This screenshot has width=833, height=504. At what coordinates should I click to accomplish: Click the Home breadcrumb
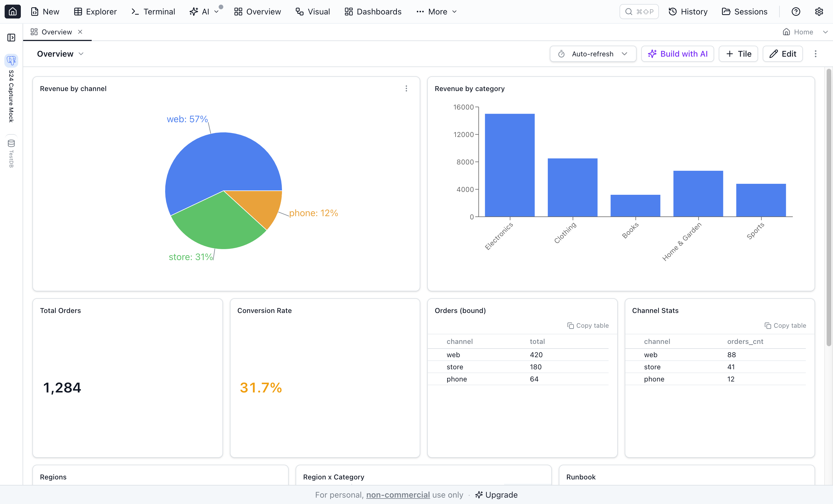[x=798, y=32]
